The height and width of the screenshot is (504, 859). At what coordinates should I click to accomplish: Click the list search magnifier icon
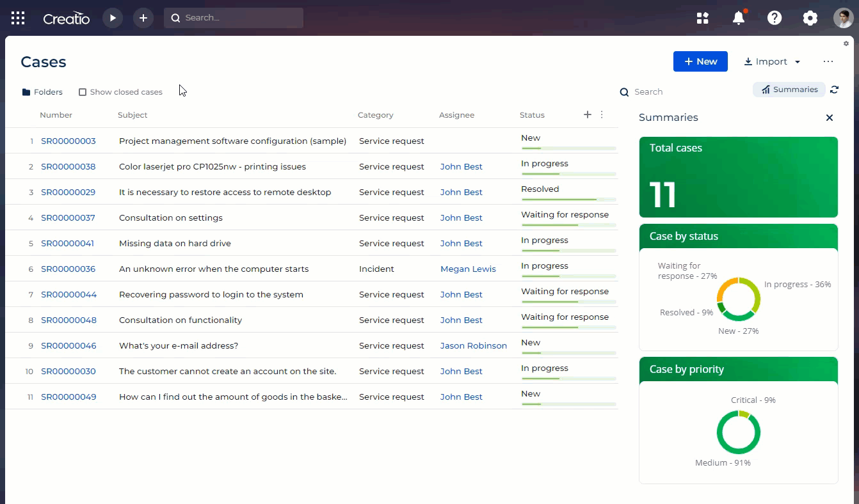tap(624, 92)
